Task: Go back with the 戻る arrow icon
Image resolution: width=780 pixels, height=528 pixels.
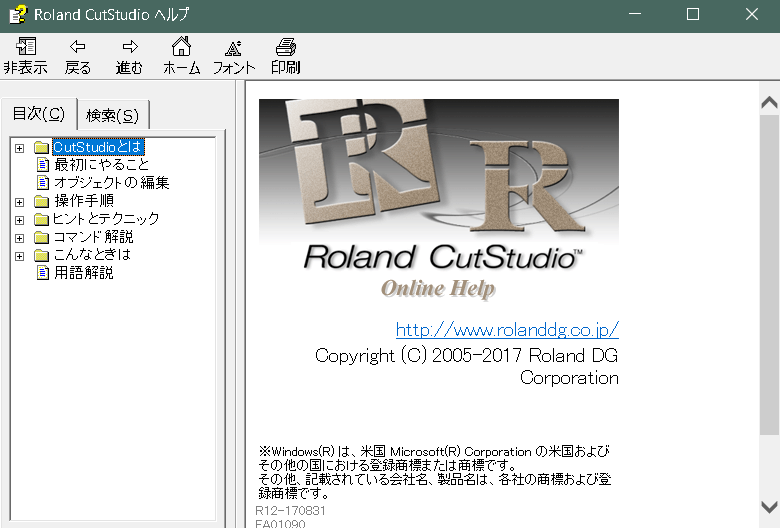Action: coord(78,47)
